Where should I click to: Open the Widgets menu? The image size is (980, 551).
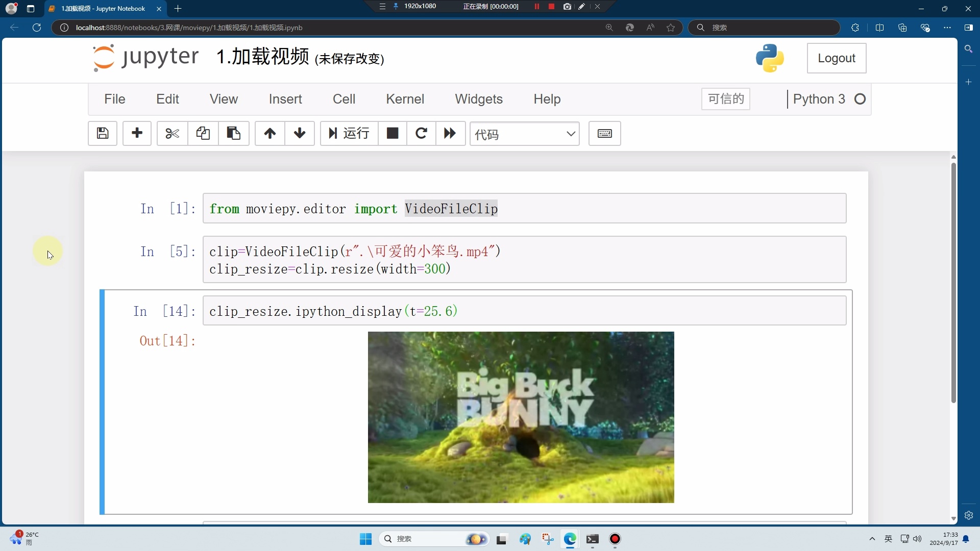[x=479, y=99]
